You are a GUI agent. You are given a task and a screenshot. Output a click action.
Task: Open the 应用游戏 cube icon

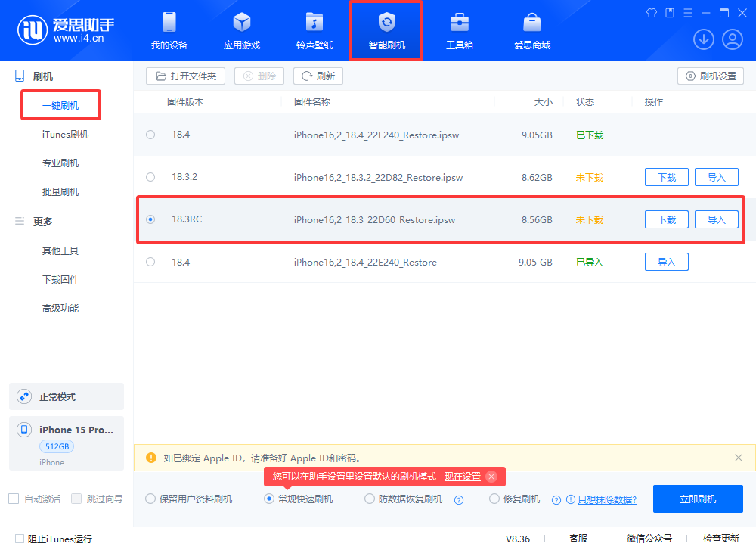[x=241, y=30]
